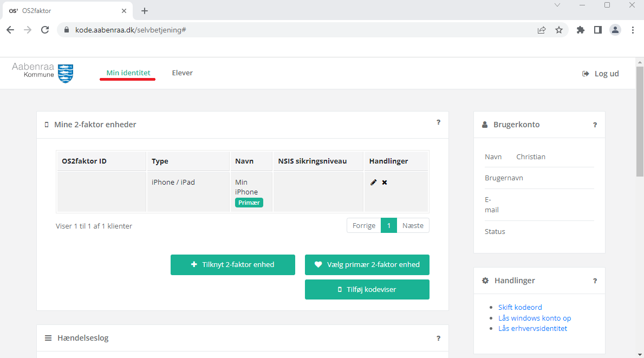Share this page via address bar icon
644x358 pixels.
542,30
